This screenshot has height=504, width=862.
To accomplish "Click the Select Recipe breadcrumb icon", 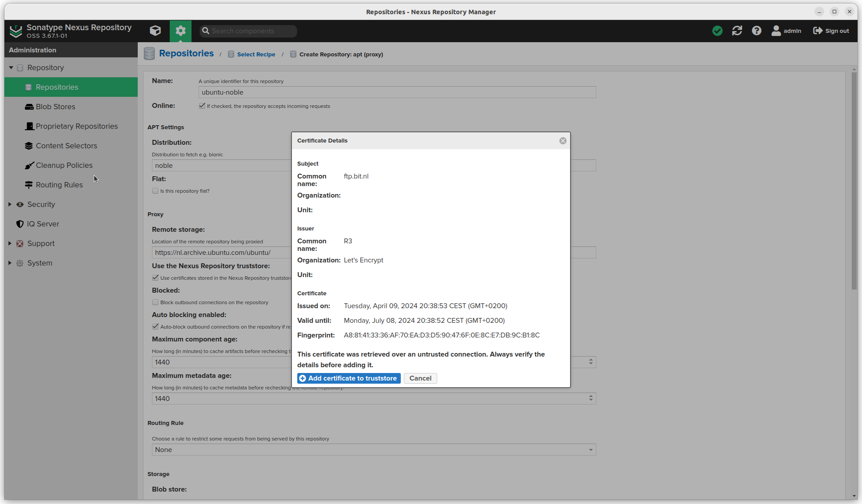I will click(231, 54).
